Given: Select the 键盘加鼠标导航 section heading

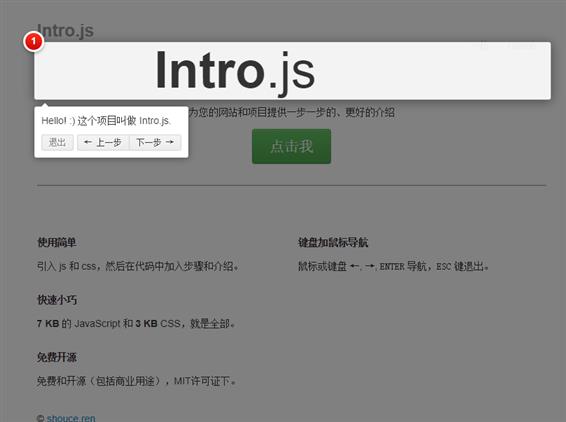Looking at the screenshot, I should coord(333,242).
